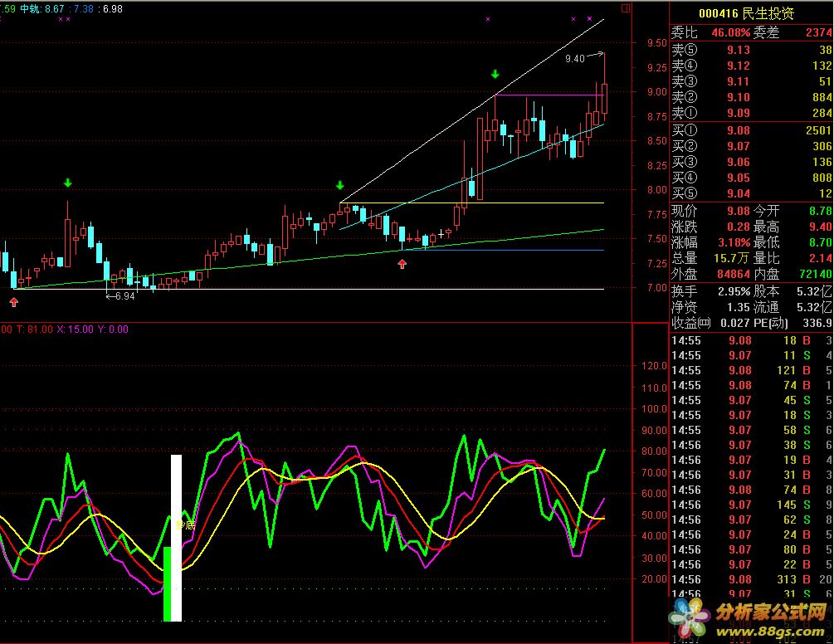
Task: Select the 14:56 trade of 145 lots S
Action: tap(751, 505)
